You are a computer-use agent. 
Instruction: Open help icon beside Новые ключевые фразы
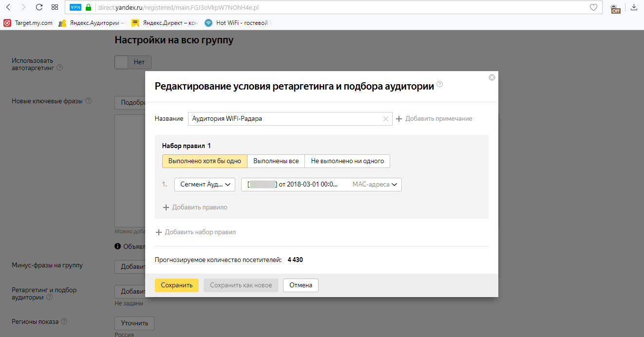tap(88, 101)
